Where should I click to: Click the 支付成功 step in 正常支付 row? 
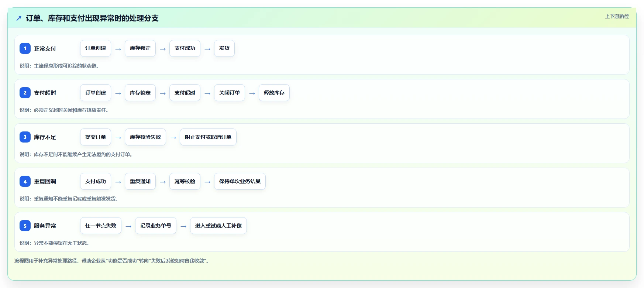pos(185,48)
